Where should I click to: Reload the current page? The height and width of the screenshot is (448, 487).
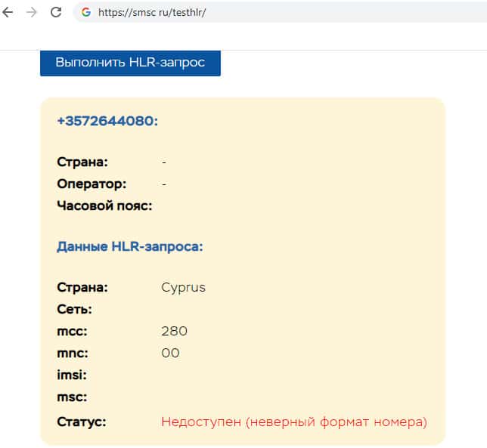pyautogui.click(x=55, y=12)
